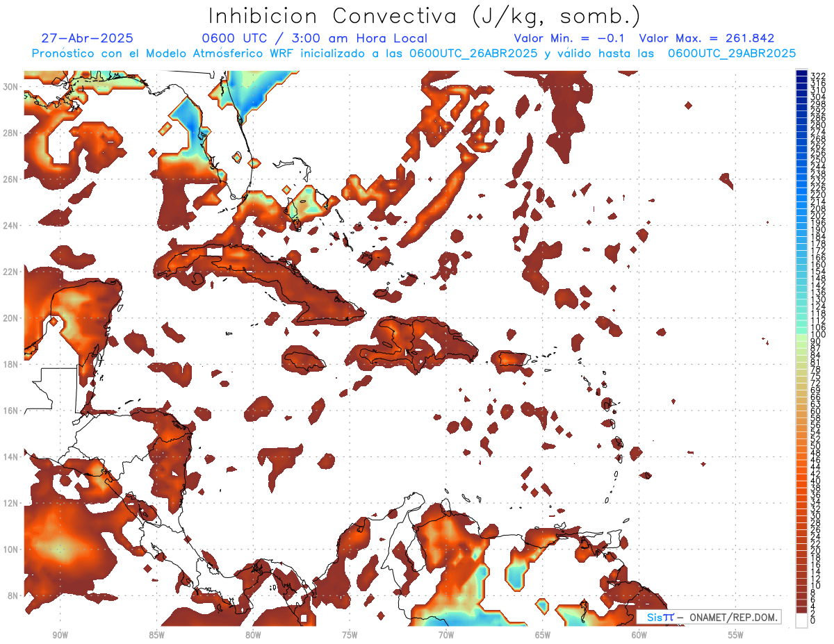834x644 pixels.
Task: Click the "Sisπ – ONAMET/REP.DOM." logo box
Action: pos(708,617)
